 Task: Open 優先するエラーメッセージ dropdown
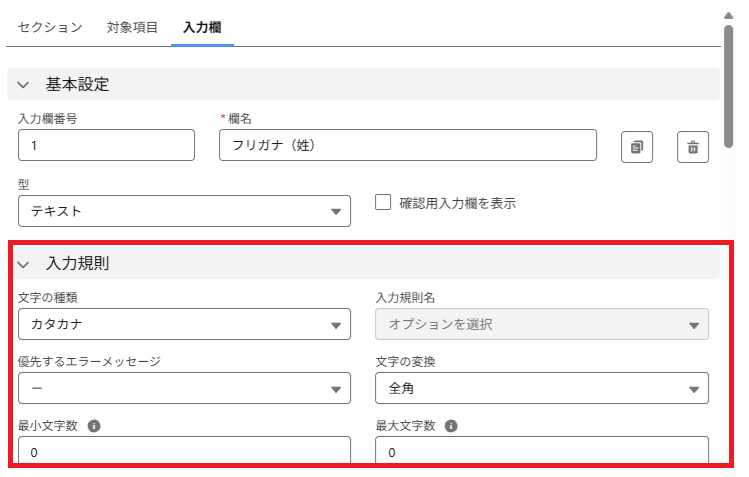pyautogui.click(x=184, y=388)
